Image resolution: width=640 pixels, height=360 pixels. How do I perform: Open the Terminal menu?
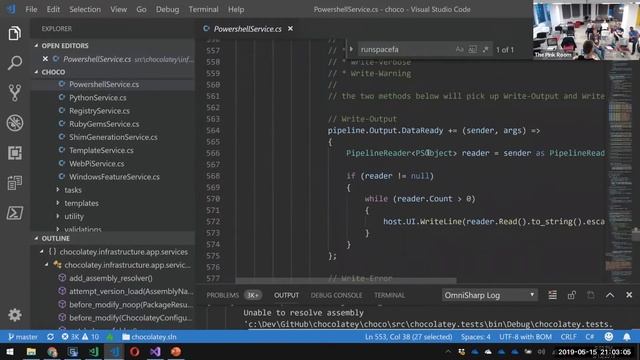point(203,9)
